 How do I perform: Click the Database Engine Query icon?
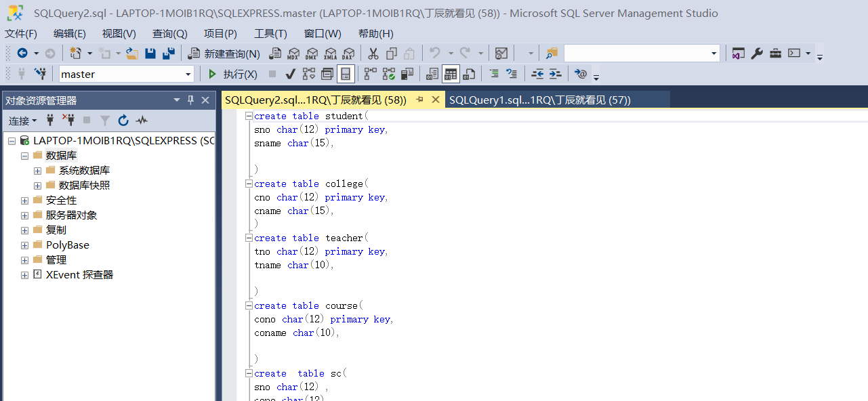pyautogui.click(x=275, y=54)
